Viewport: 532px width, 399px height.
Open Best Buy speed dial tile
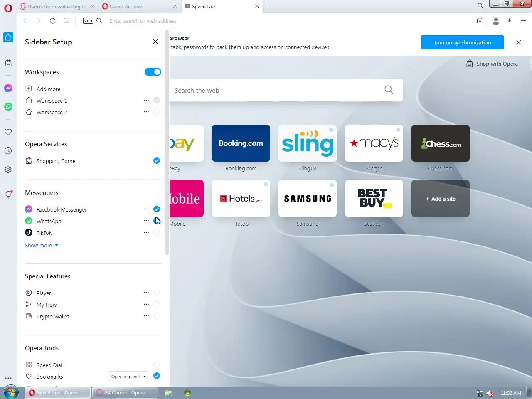pos(374,198)
